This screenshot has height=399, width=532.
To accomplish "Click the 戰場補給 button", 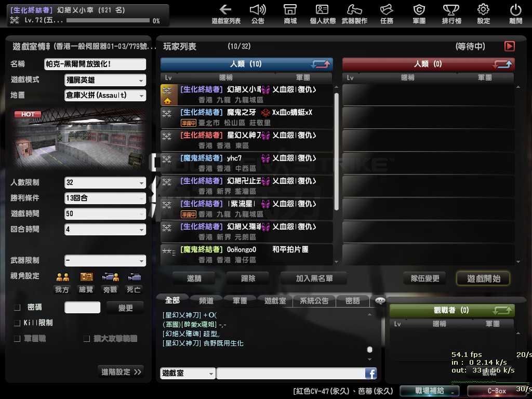I will point(430,391).
